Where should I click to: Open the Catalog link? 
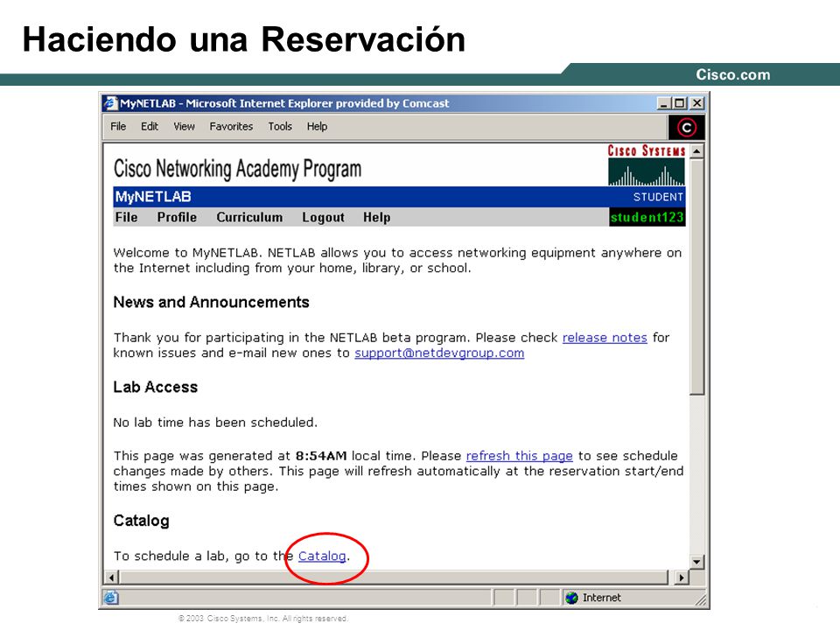pyautogui.click(x=322, y=556)
